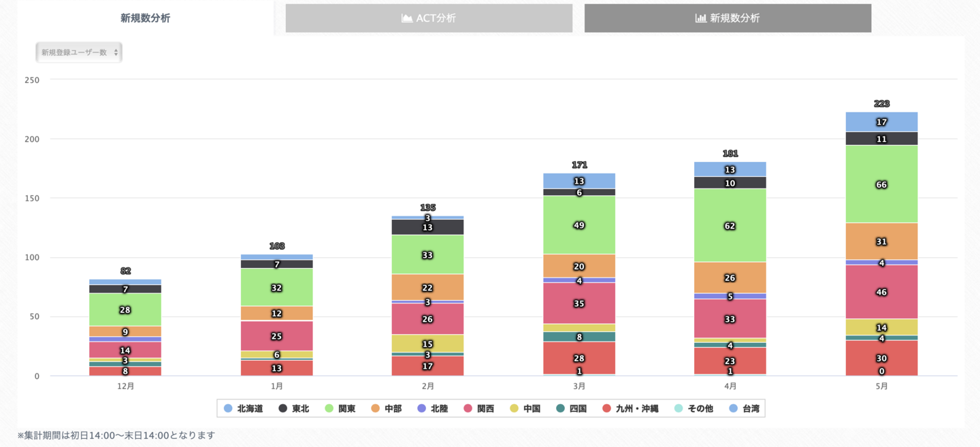Click the bar chart icon on gray 新規数分析 button
980x447 pixels.
[x=700, y=18]
